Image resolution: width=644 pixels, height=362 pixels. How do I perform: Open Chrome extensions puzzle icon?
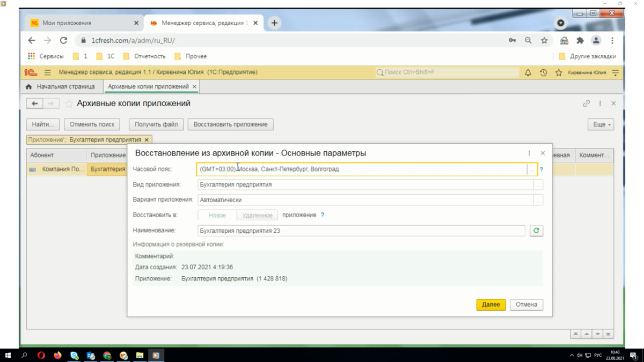(x=580, y=40)
